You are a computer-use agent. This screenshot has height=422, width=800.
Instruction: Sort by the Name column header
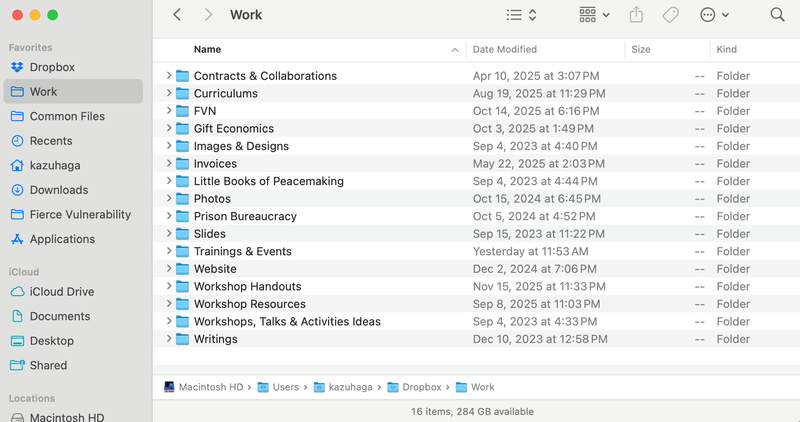[207, 49]
